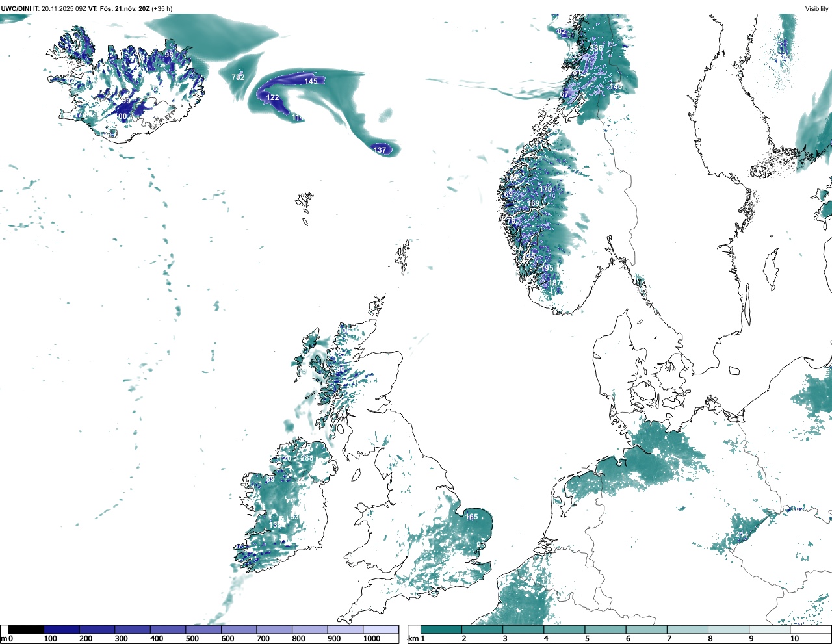Click the darkest teal 1–2 km legend swatch

pos(441,629)
